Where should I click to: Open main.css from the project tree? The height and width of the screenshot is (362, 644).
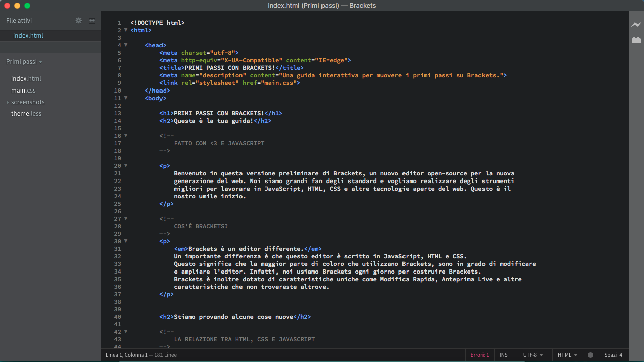(x=23, y=90)
